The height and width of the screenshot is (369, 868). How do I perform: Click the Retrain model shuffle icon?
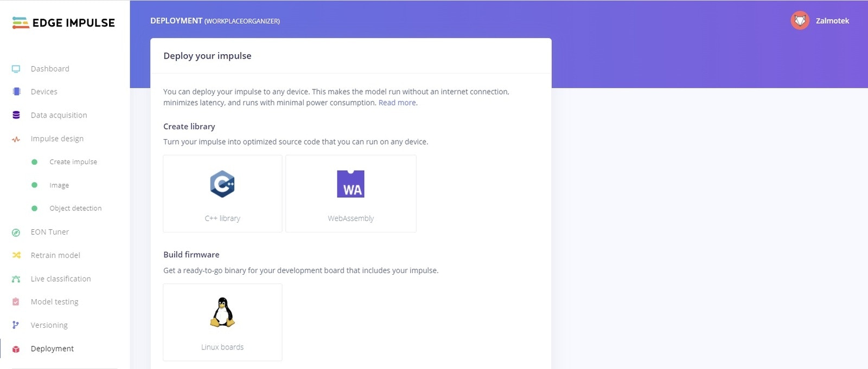pyautogui.click(x=16, y=255)
